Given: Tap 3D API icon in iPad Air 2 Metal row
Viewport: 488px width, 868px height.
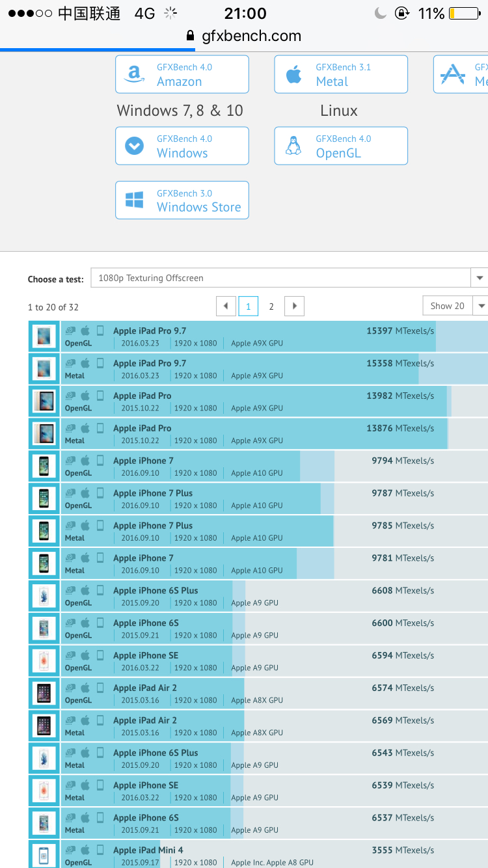Looking at the screenshot, I should (x=70, y=720).
